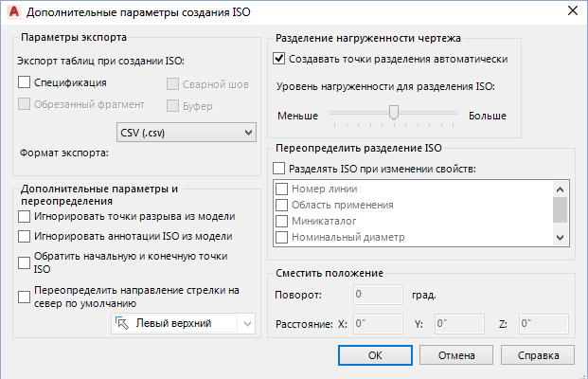
Task: Click the AutoCAD logo icon in title bar
Action: (12, 11)
